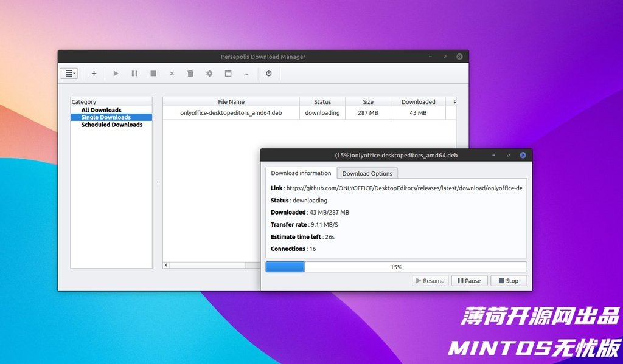
Task: Click the Resume play icon in main toolbar
Action: (116, 74)
